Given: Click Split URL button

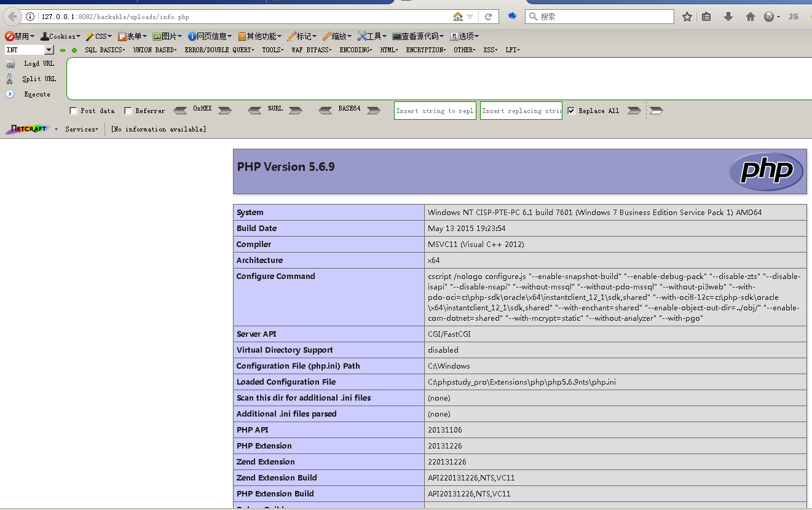Looking at the screenshot, I should [39, 79].
